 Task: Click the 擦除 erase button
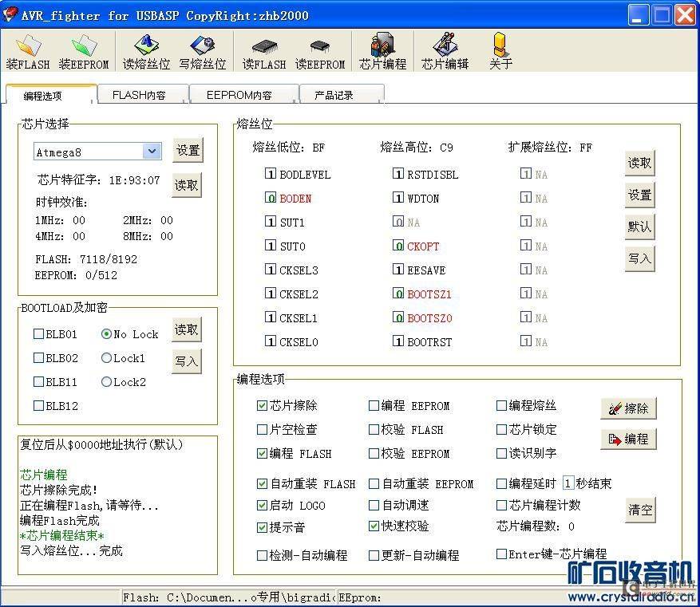pyautogui.click(x=629, y=408)
